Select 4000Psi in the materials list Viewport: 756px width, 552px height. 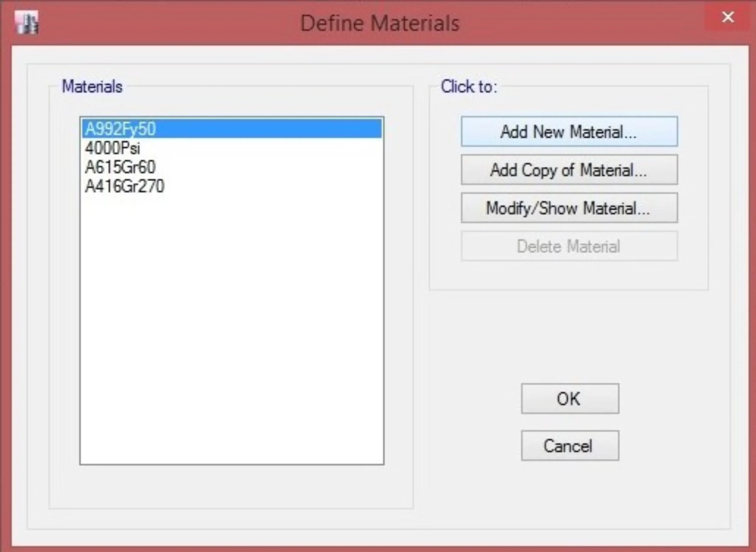112,148
